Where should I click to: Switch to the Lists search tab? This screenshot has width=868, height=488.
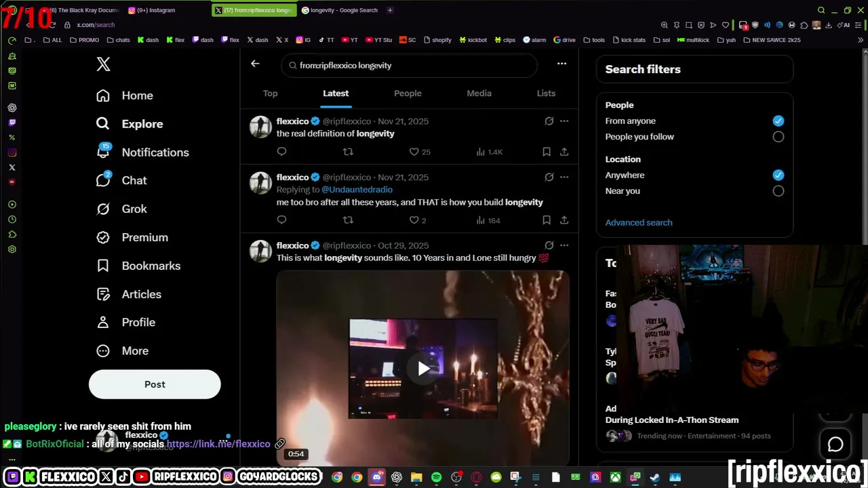coord(546,94)
